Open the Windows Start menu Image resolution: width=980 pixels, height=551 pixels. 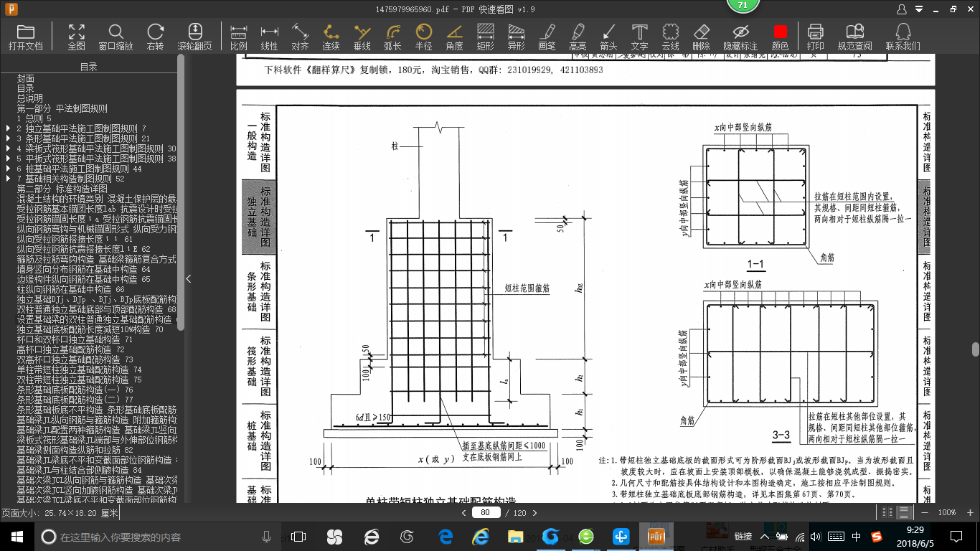(x=17, y=536)
